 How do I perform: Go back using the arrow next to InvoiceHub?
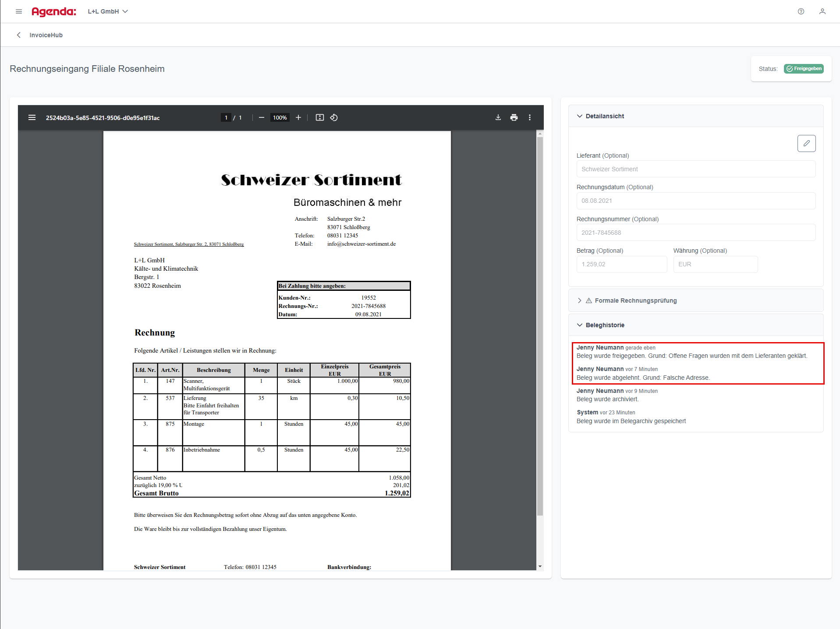(18, 35)
